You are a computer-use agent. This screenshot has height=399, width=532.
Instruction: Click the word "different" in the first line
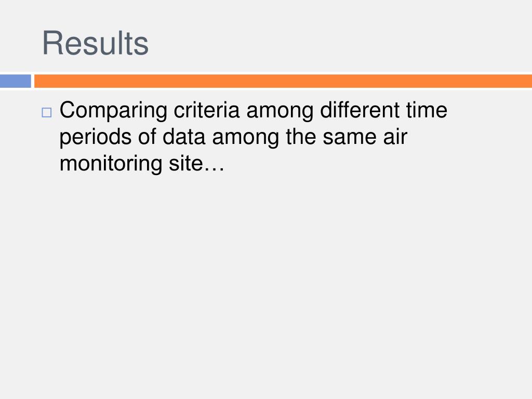point(360,110)
